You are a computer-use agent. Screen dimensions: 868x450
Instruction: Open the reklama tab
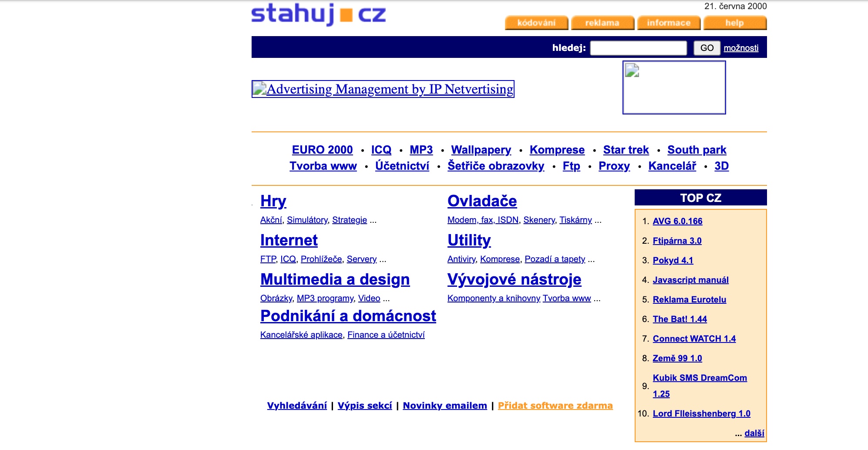click(602, 23)
